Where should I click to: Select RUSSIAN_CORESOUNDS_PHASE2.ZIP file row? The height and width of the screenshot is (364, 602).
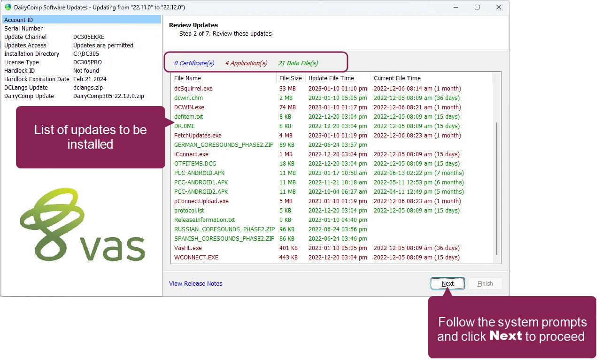[x=332, y=229]
